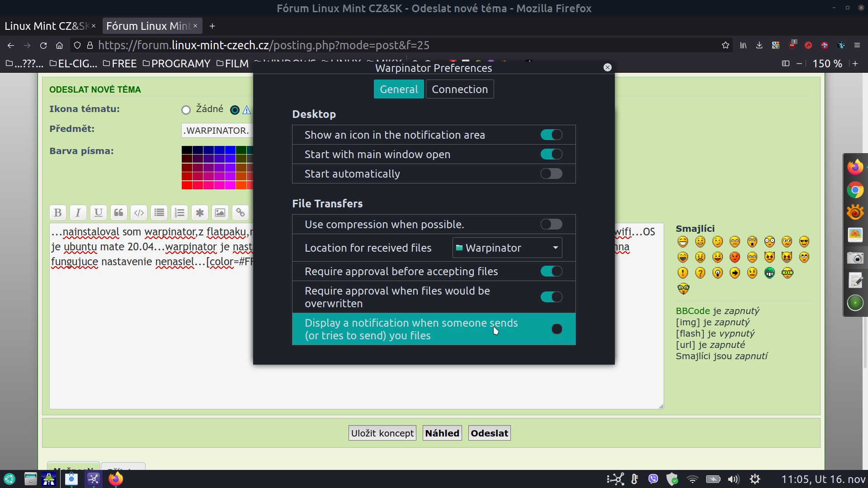Click Firefox reload page icon
This screenshot has height=488, width=868.
pos(43,45)
